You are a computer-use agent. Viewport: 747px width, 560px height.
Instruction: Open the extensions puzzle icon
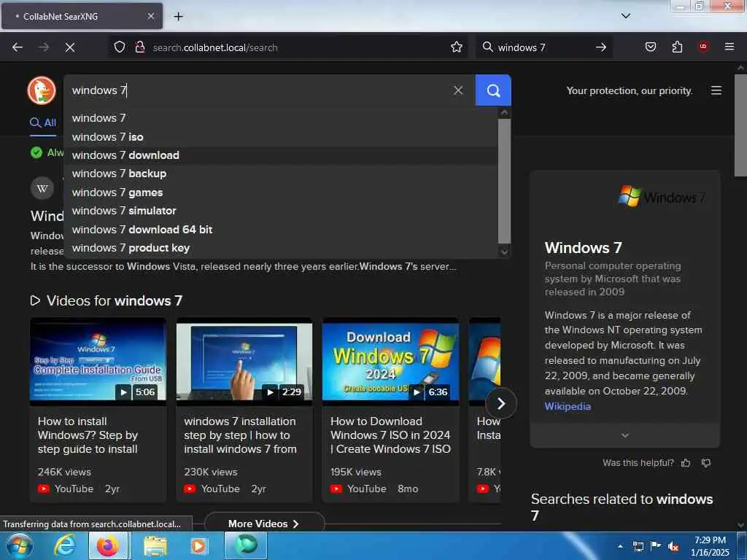[677, 47]
